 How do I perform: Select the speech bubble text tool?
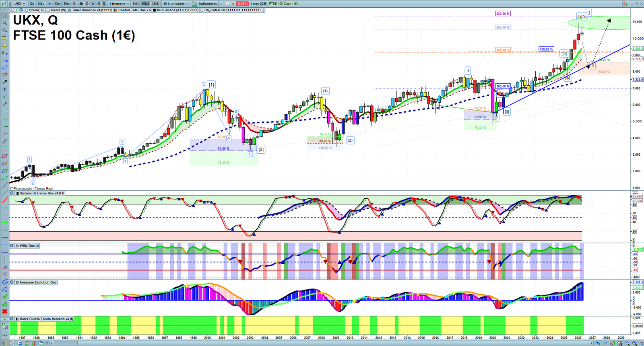[x=4, y=97]
